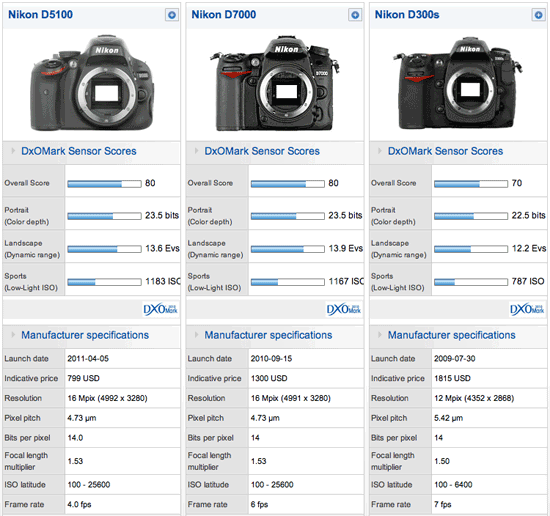The width and height of the screenshot is (550, 516).
Task: Select the D7000 launch date 2010-09-15
Action: tap(271, 358)
